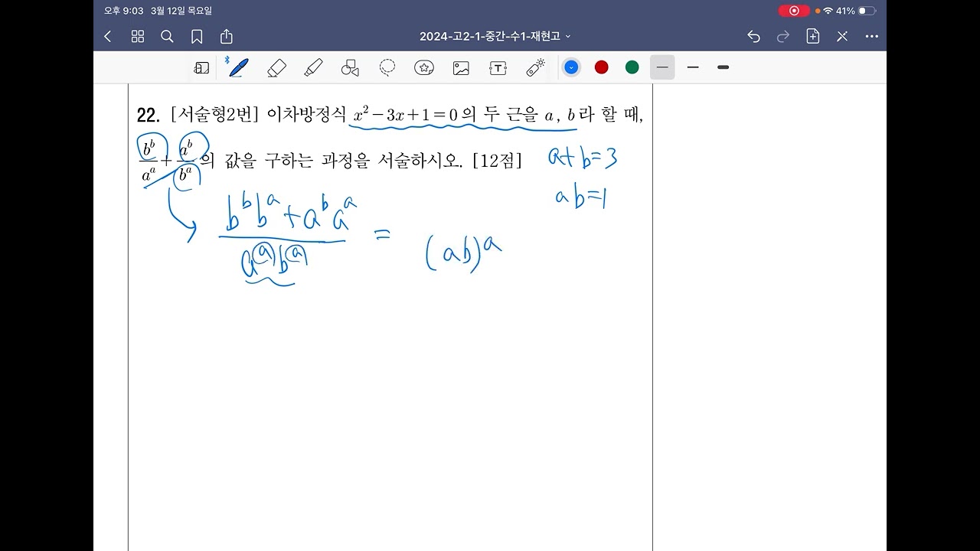Add a new page
Screen dimensions: 980x551
[x=813, y=36]
